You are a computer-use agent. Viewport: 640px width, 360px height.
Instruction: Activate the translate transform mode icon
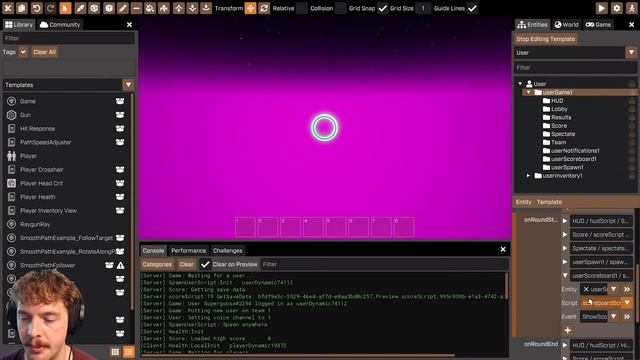pyautogui.click(x=250, y=8)
